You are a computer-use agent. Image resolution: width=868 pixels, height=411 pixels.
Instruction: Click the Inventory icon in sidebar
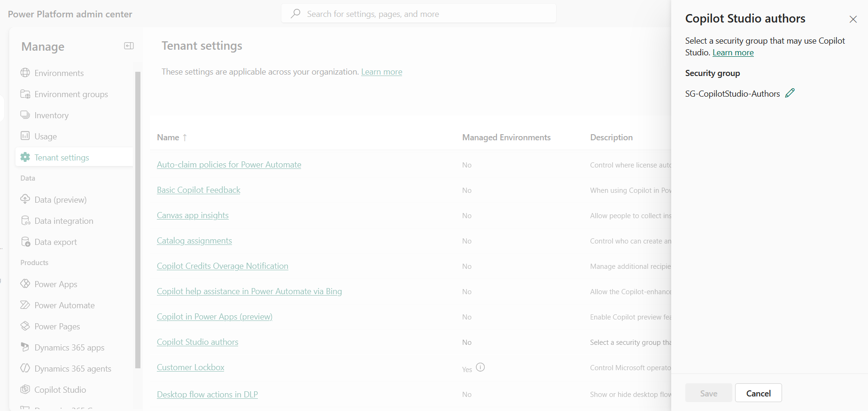(x=25, y=115)
